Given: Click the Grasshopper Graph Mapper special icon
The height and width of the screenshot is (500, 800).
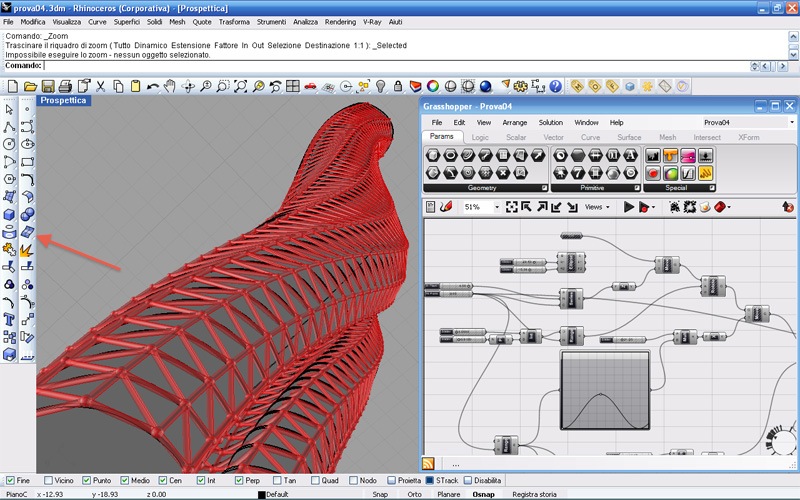Looking at the screenshot, I should point(688,173).
